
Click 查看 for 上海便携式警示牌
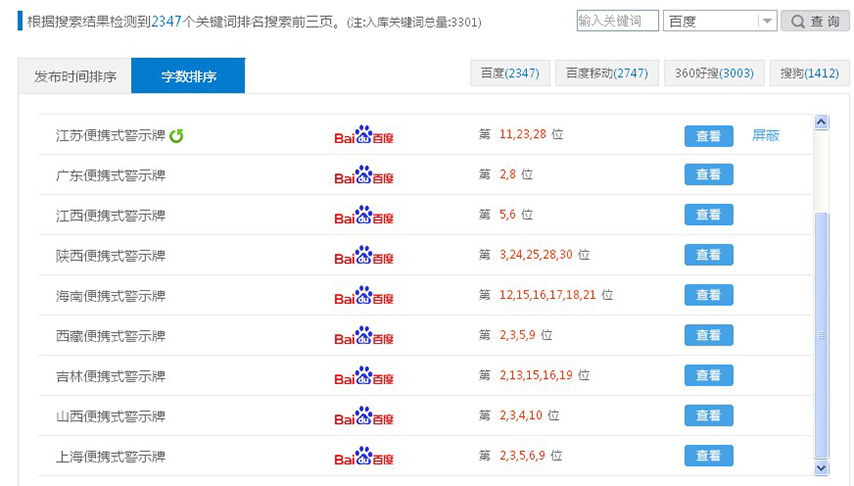point(709,455)
